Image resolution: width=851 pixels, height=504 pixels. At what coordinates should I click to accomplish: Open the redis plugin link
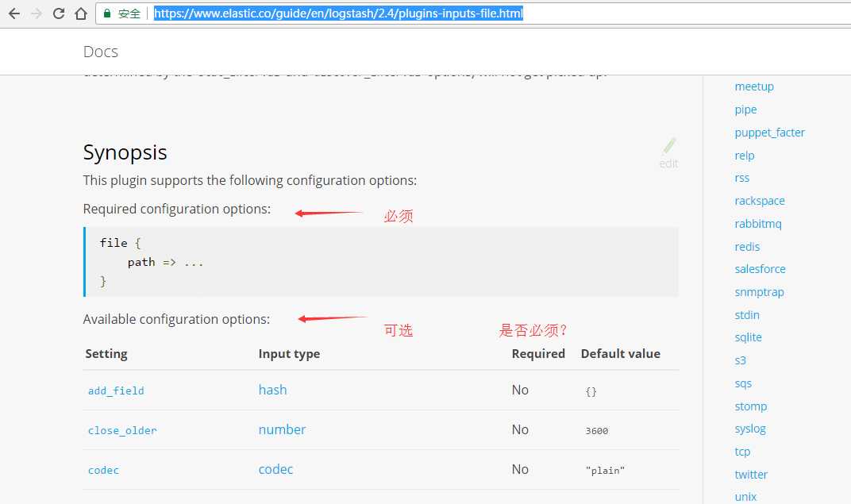pyautogui.click(x=747, y=247)
